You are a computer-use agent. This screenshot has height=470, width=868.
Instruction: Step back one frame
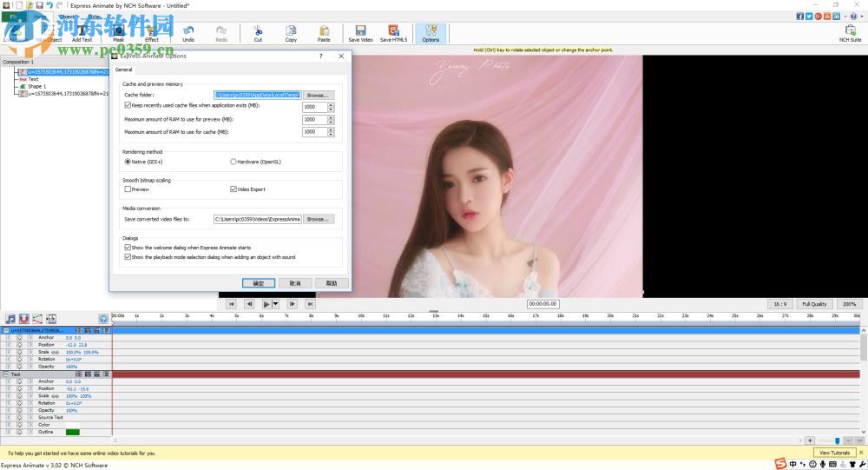point(249,304)
